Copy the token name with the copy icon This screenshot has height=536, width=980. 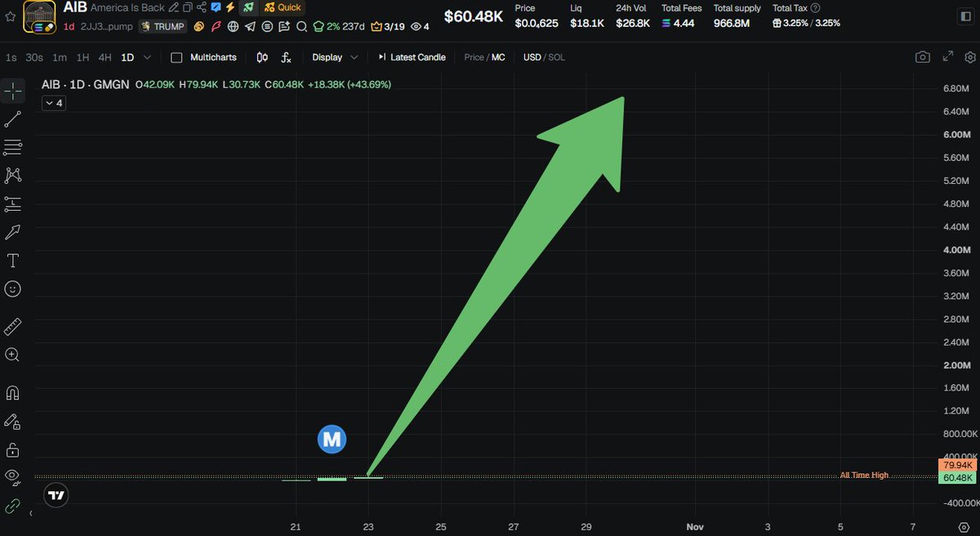point(188,7)
